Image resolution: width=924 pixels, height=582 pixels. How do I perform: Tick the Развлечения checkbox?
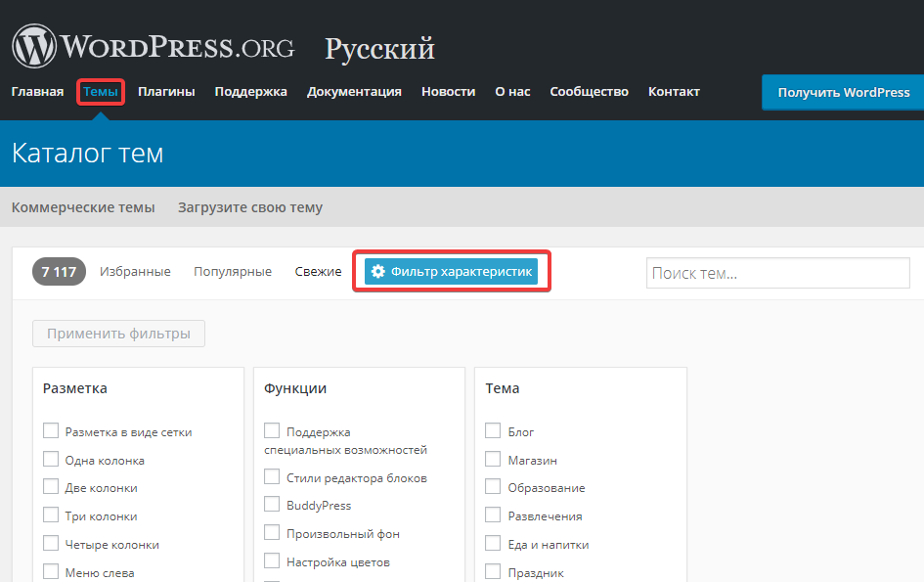tap(493, 515)
